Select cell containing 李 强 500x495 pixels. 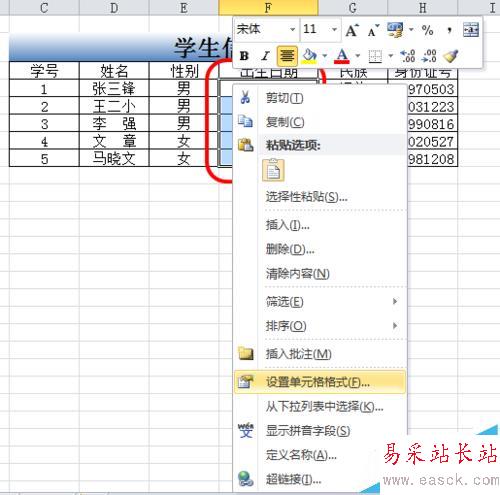coord(114,124)
